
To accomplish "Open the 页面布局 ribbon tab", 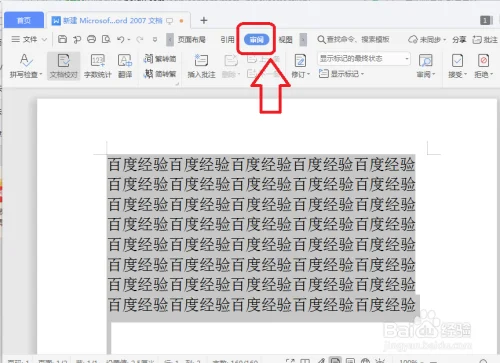I will (191, 40).
